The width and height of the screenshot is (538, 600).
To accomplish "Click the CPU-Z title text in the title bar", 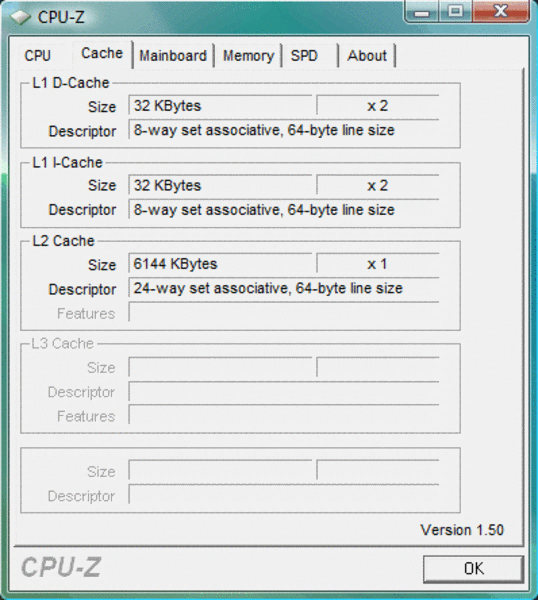I will tap(61, 17).
